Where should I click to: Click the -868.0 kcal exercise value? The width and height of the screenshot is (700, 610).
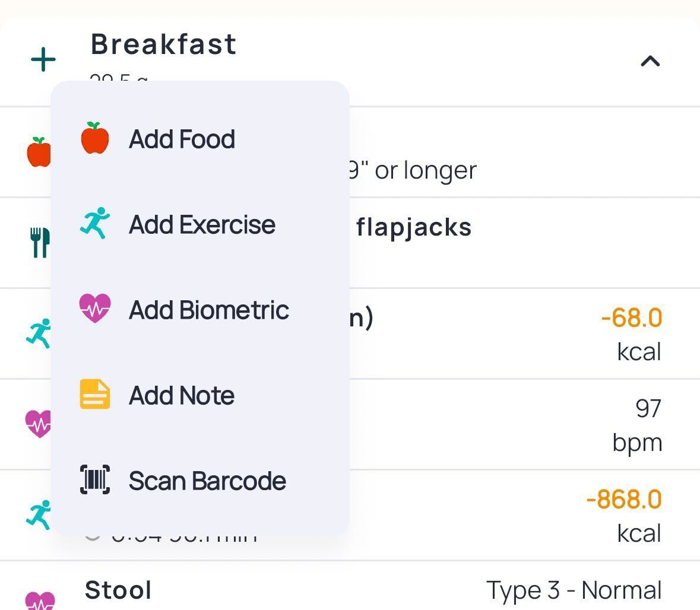[624, 500]
